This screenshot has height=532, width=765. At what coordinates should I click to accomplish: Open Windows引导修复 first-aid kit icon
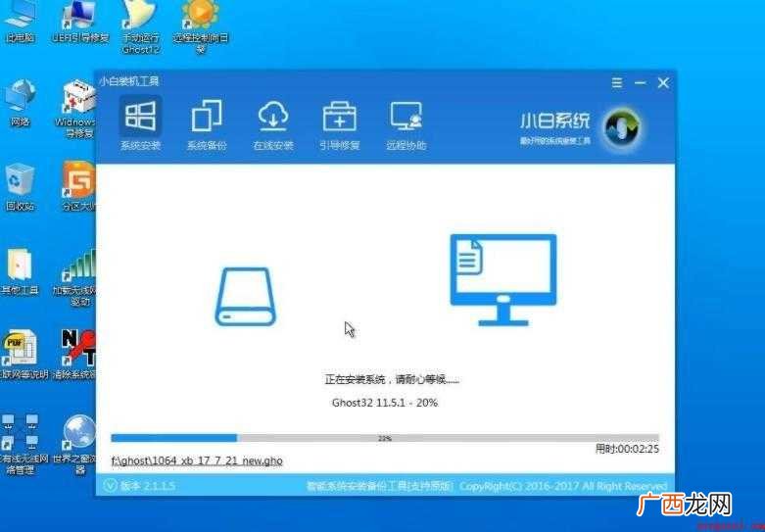click(78, 109)
